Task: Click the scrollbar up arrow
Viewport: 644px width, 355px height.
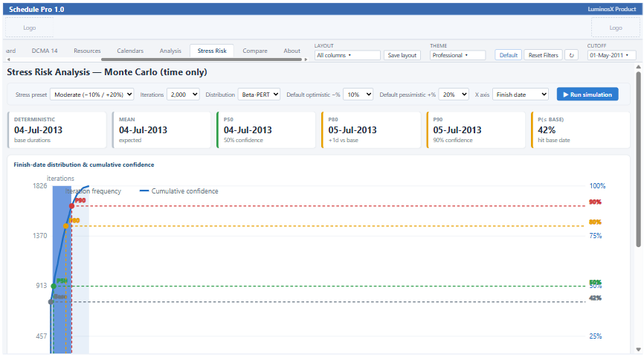Action: 638,67
